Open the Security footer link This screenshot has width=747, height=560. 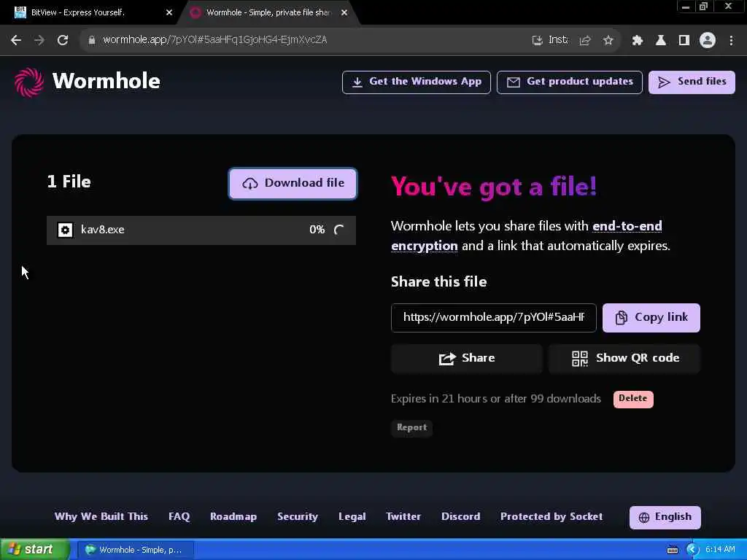pyautogui.click(x=298, y=517)
